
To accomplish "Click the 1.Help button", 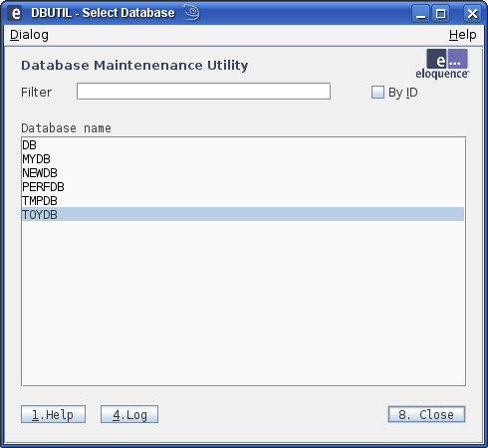I will click(x=53, y=414).
